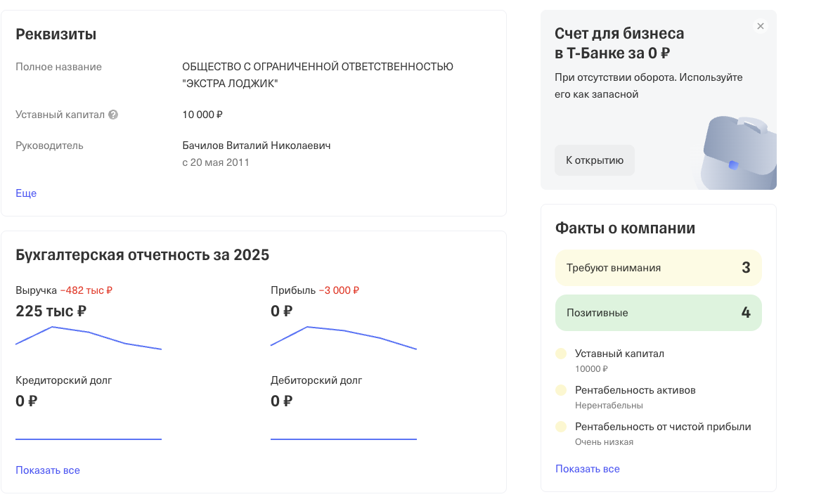Show all accounting reports via Показать все

click(48, 470)
